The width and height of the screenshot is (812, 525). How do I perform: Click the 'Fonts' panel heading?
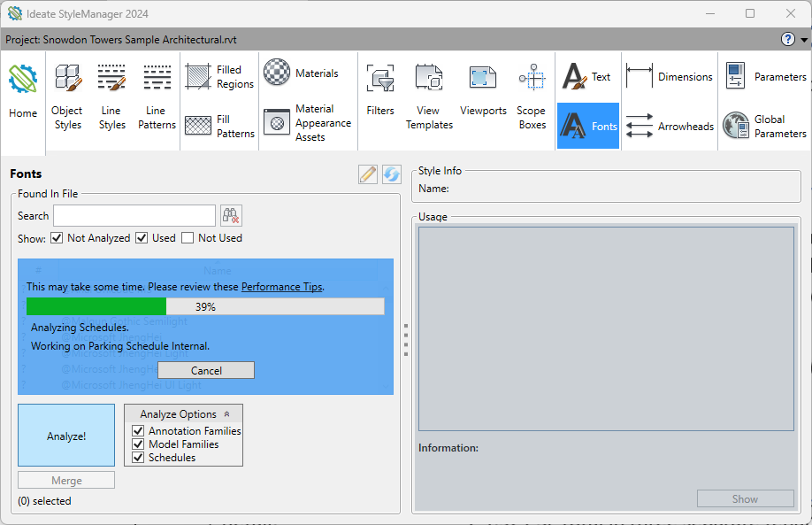pos(26,174)
